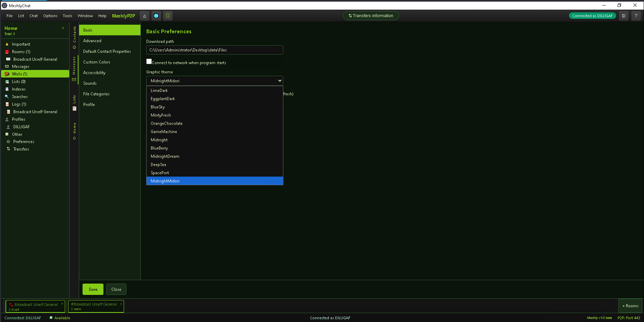Image resolution: width=644 pixels, height=322 pixels.
Task: Open Transfers in the sidebar
Action: coord(35,149)
